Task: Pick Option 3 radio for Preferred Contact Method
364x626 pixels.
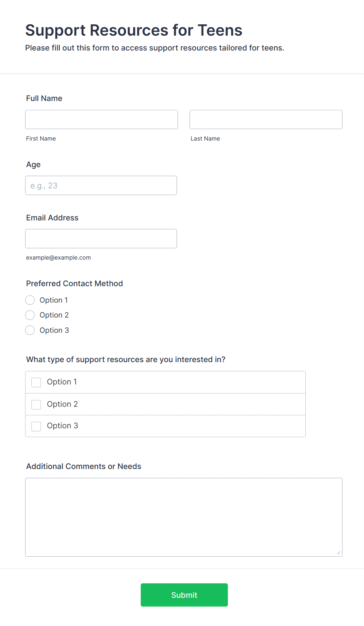Action: tap(30, 330)
